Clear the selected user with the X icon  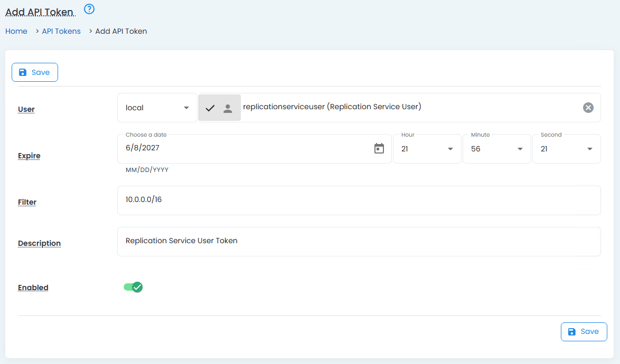588,108
